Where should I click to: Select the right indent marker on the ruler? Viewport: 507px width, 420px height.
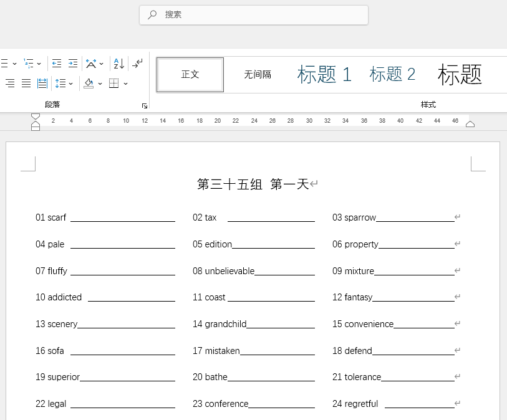[470, 124]
